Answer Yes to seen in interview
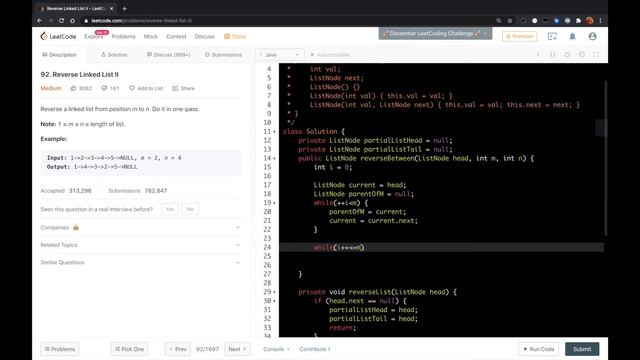 tap(170, 209)
